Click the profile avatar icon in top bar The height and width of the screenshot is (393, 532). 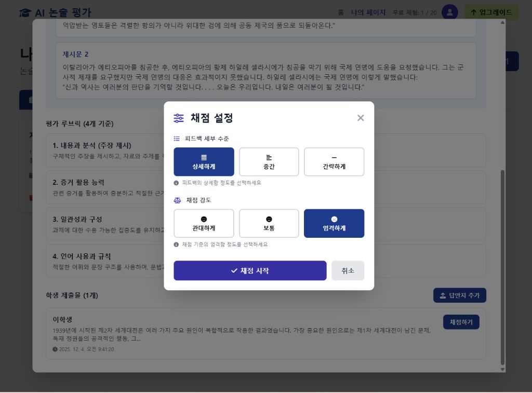coord(449,11)
